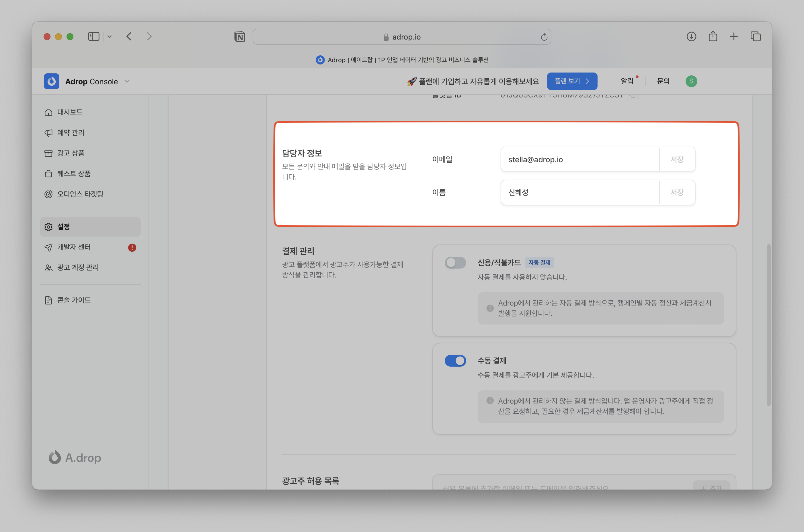Disable the 수동 결제 toggle

(x=455, y=361)
